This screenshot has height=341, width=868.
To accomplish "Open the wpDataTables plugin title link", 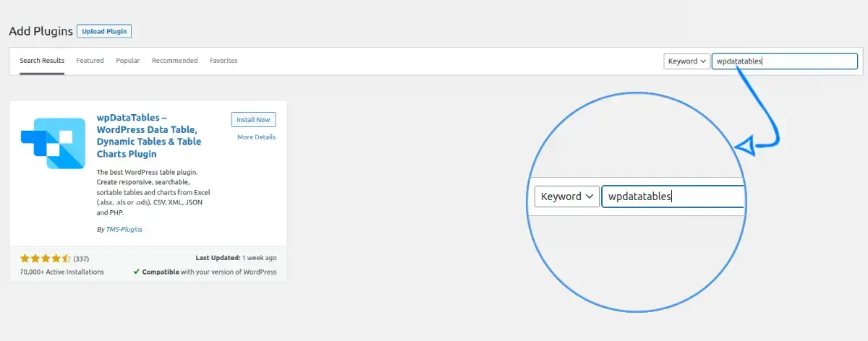I will pos(149,136).
